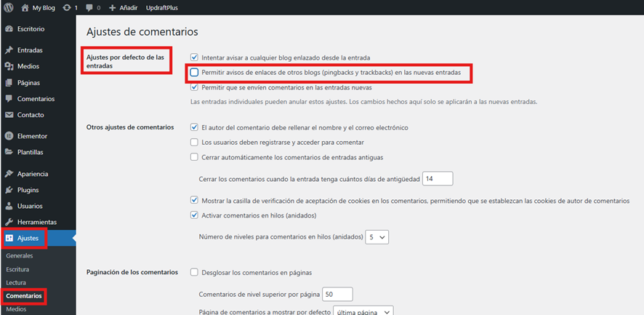The image size is (644, 315).
Task: Open the Añadir menu in admin bar
Action: pyautogui.click(x=129, y=7)
